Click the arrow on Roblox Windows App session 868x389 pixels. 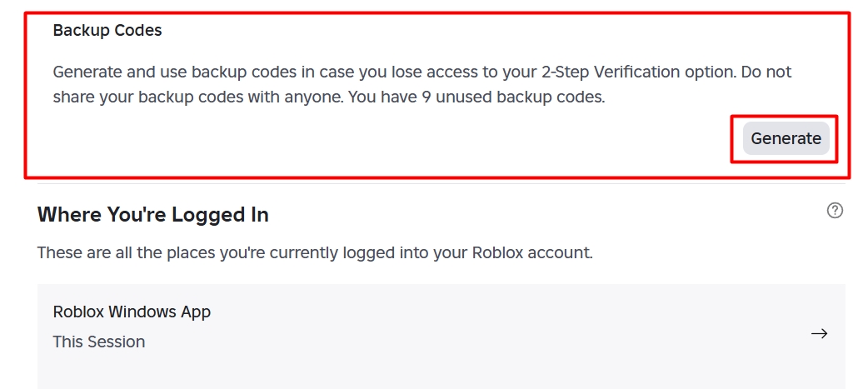pos(820,334)
